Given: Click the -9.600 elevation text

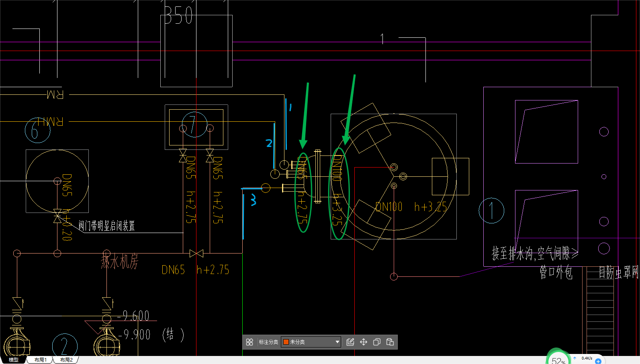Looking at the screenshot, I should tap(133, 316).
